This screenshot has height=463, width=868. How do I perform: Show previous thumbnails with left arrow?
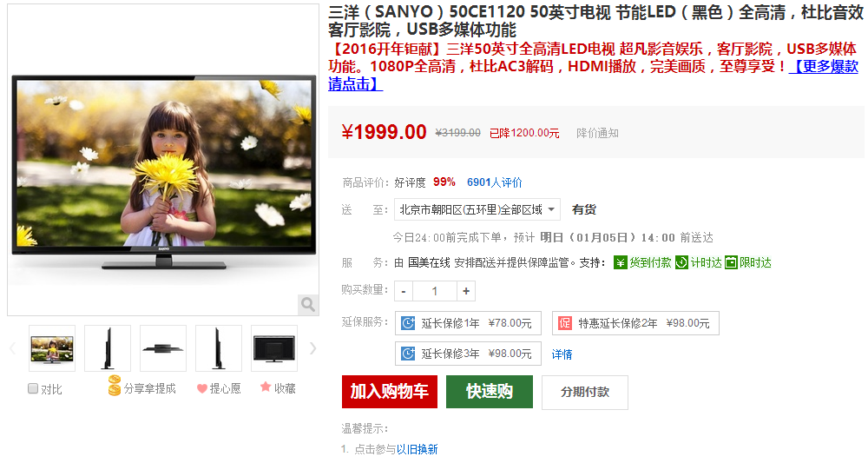point(13,348)
